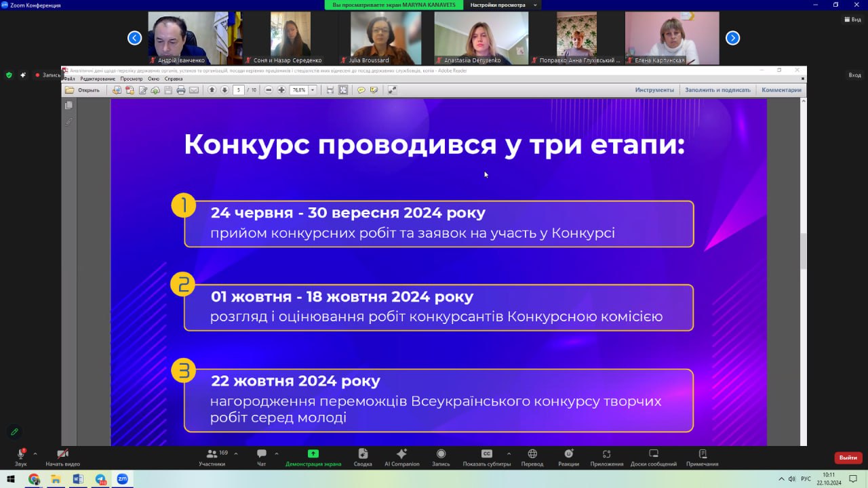Show next participants with right arrow
This screenshot has height=488, width=868.
(x=732, y=38)
